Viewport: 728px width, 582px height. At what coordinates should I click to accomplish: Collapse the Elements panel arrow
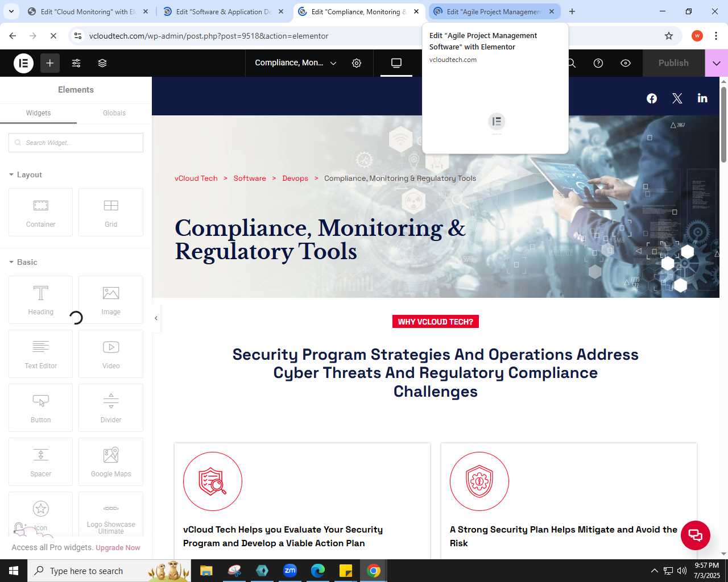click(x=156, y=318)
